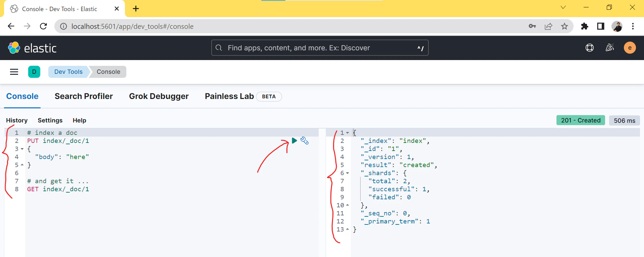Click the Console breadcrumb
This screenshot has height=257, width=644.
coord(108,72)
